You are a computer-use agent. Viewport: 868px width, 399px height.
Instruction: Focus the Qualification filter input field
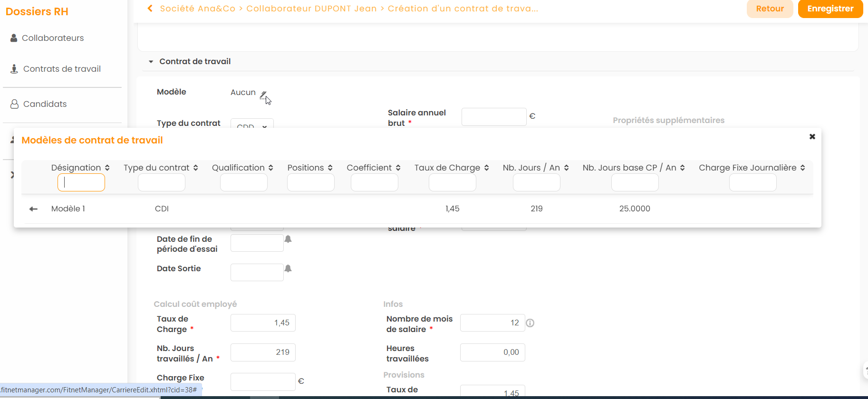point(243,182)
